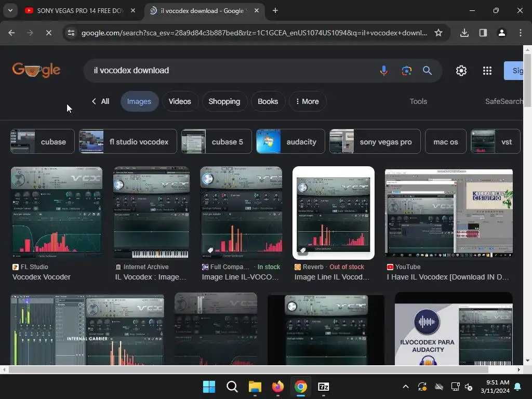Open Chrome three-dot menu

coord(521,33)
